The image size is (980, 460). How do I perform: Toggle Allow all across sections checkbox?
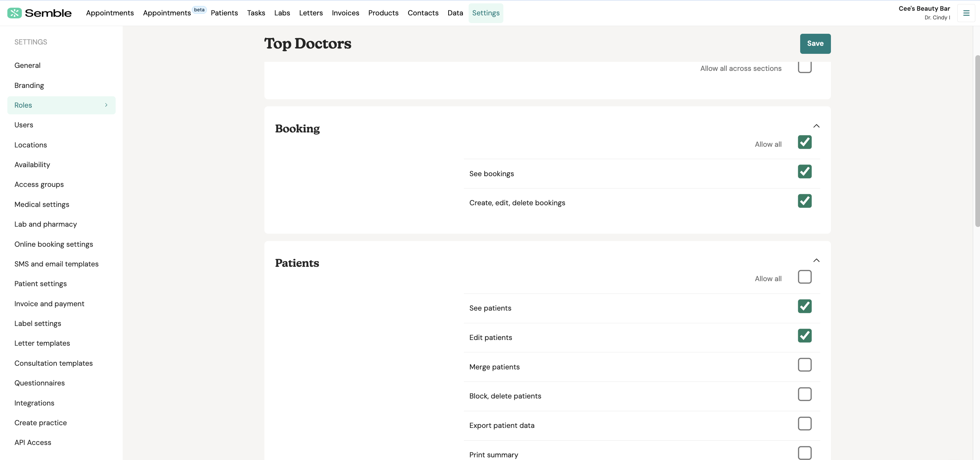[x=805, y=67]
